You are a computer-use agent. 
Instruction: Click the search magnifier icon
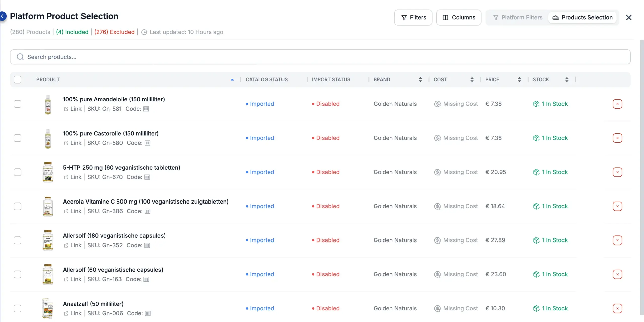tap(20, 57)
